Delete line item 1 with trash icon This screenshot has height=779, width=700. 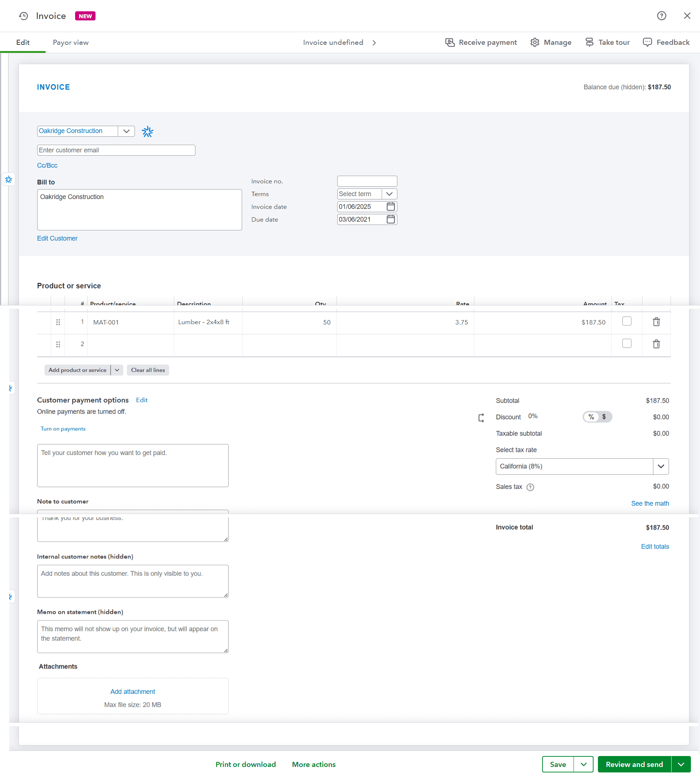click(x=656, y=322)
